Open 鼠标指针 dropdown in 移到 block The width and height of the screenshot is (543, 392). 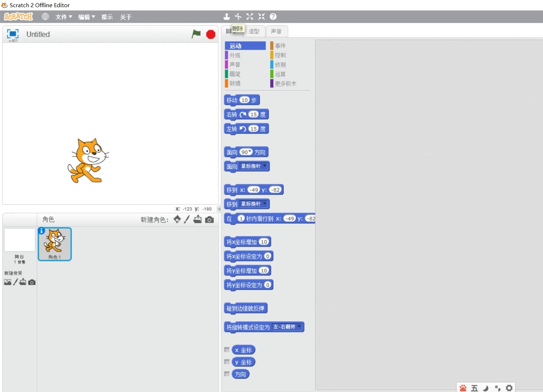click(254, 204)
